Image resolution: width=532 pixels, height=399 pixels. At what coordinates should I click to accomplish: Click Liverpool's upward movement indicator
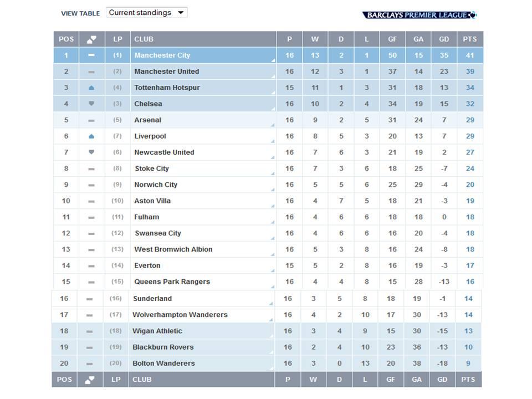point(91,136)
